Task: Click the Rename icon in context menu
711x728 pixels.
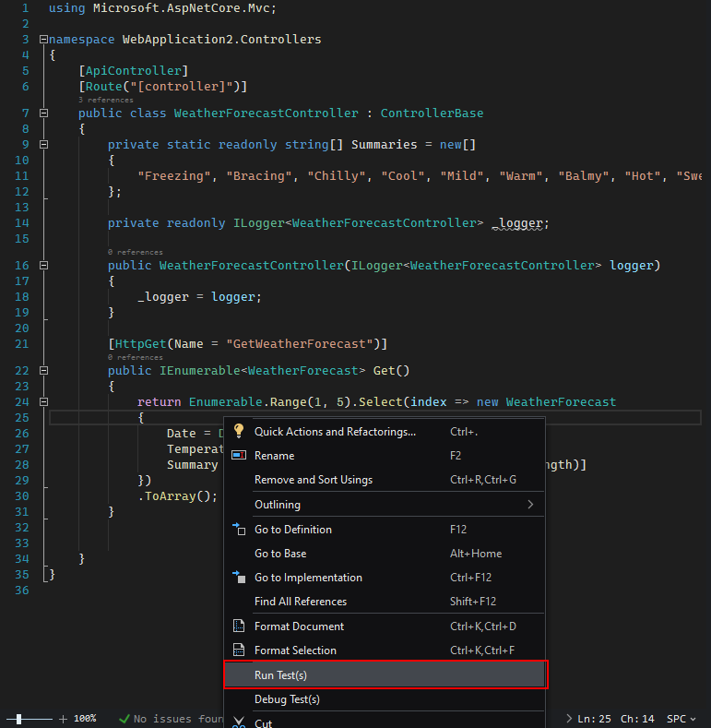Action: (x=239, y=455)
